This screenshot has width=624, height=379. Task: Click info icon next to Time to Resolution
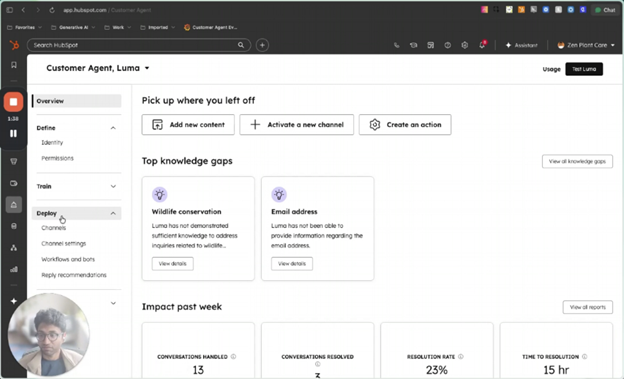tap(585, 356)
